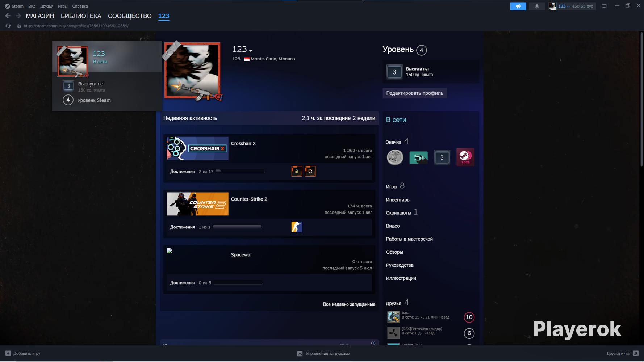Open the megaphone announcements button

[518, 6]
